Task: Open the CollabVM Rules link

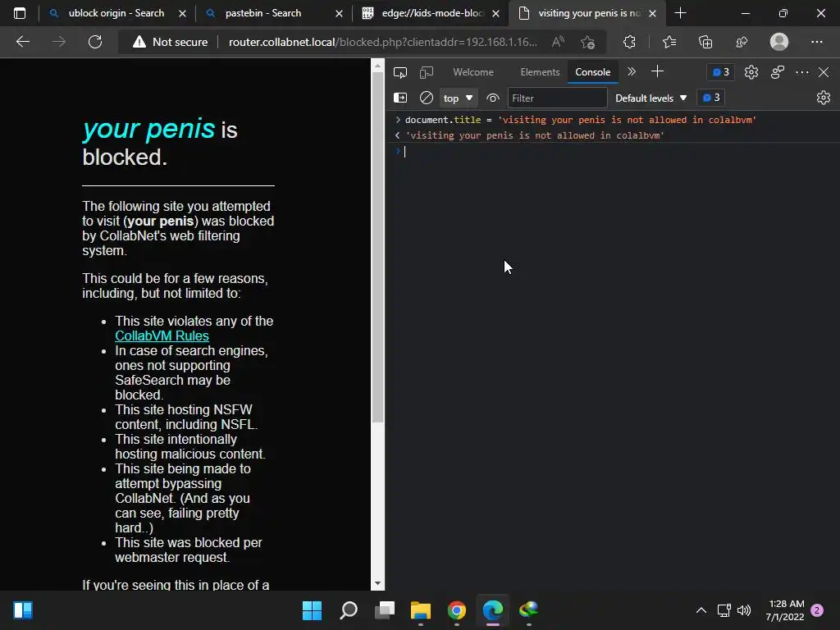Action: 162,336
